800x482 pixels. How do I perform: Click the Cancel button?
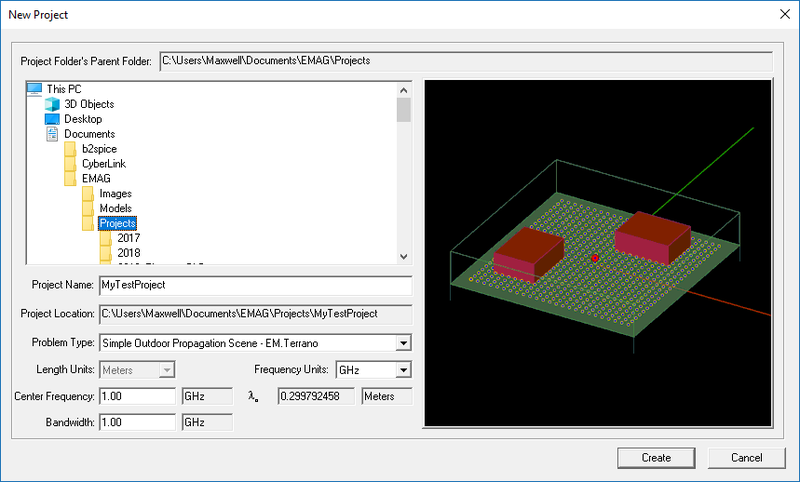[747, 457]
